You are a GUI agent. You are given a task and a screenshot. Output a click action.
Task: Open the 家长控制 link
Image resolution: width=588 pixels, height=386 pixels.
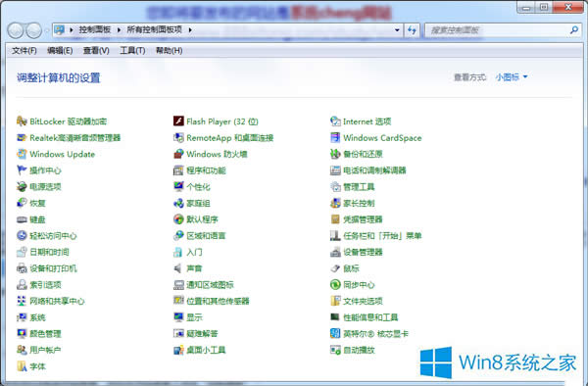(x=359, y=203)
